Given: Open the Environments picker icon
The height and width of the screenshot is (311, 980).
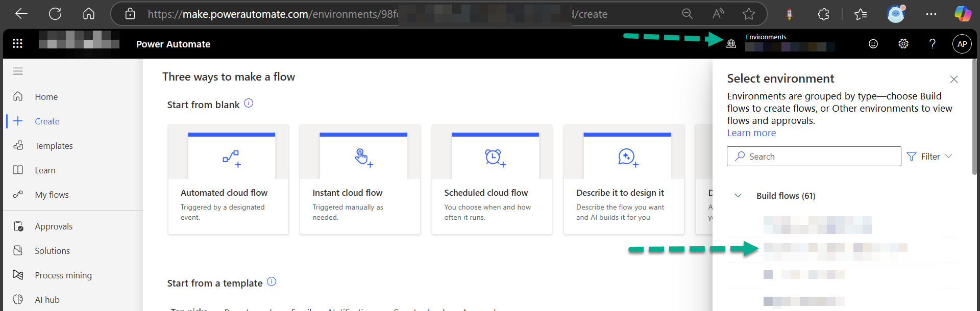Looking at the screenshot, I should click(731, 44).
